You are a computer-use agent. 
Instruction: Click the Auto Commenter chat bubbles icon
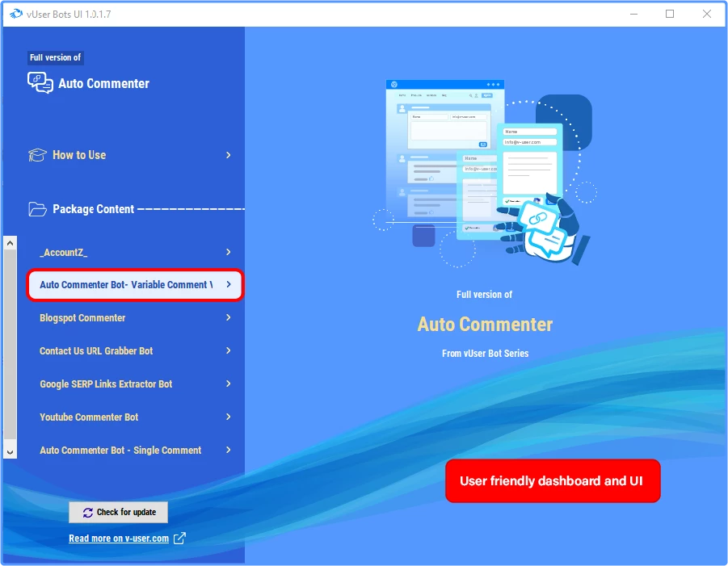coord(40,83)
